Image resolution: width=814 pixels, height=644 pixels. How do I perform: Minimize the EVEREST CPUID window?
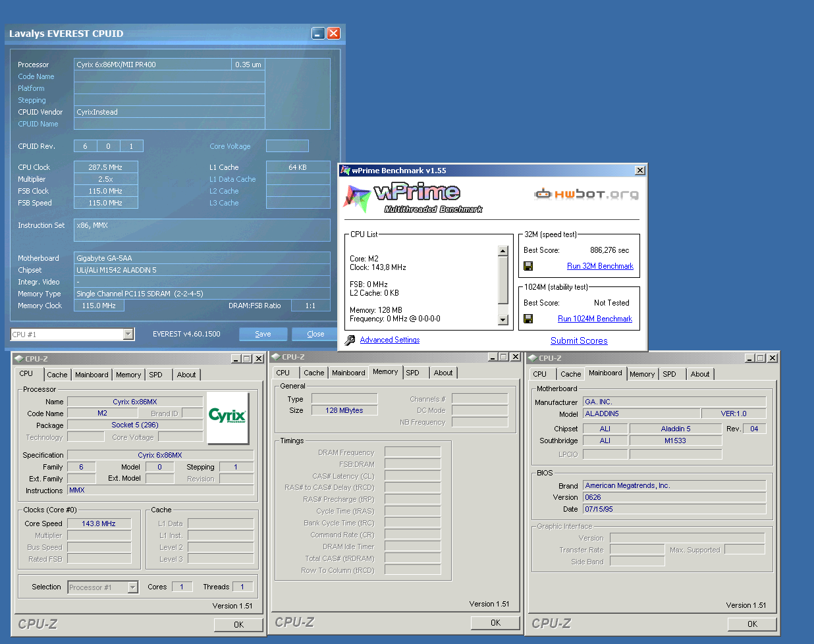[x=318, y=33]
